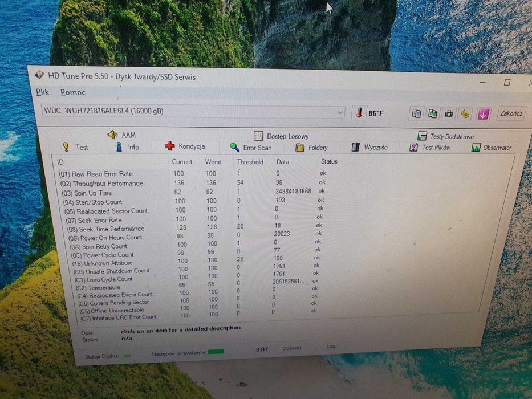Click the thermometer temperature icon
The image size is (532, 399).
tap(359, 113)
